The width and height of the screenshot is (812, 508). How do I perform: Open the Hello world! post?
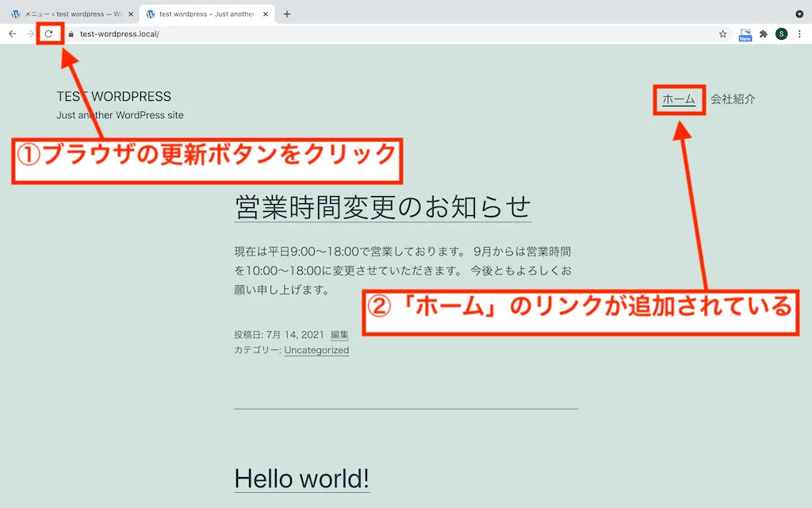click(301, 479)
